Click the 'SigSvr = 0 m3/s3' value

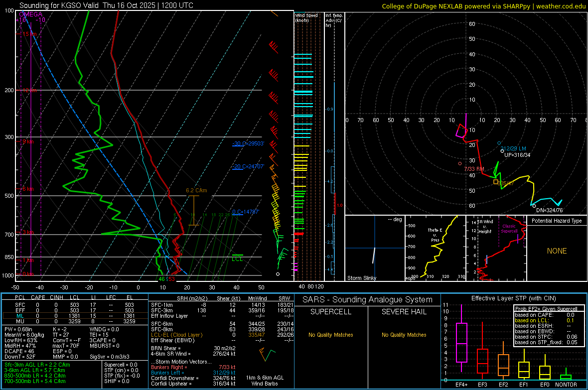pos(110,357)
